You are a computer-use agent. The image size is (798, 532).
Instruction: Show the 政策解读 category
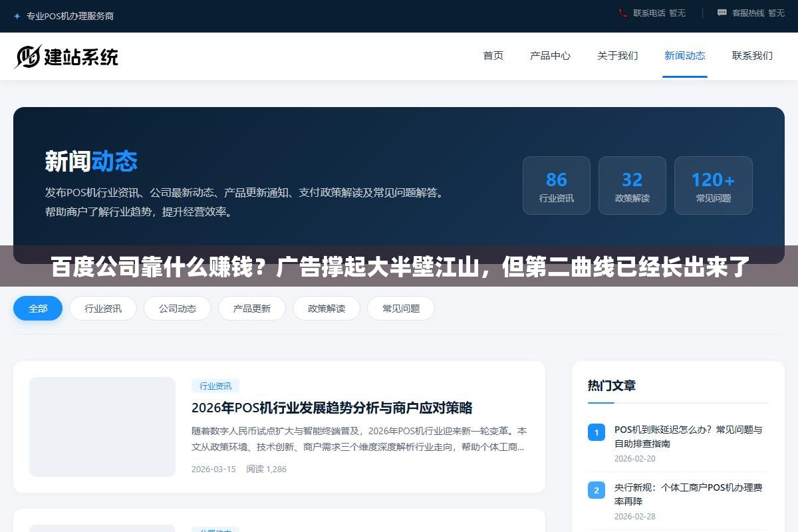point(327,309)
